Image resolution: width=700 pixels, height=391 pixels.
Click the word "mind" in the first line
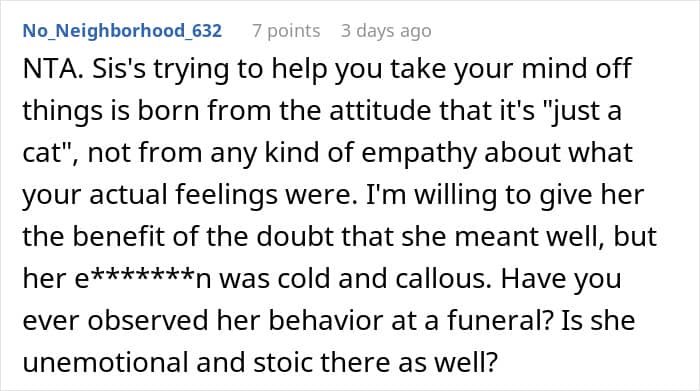(554, 69)
